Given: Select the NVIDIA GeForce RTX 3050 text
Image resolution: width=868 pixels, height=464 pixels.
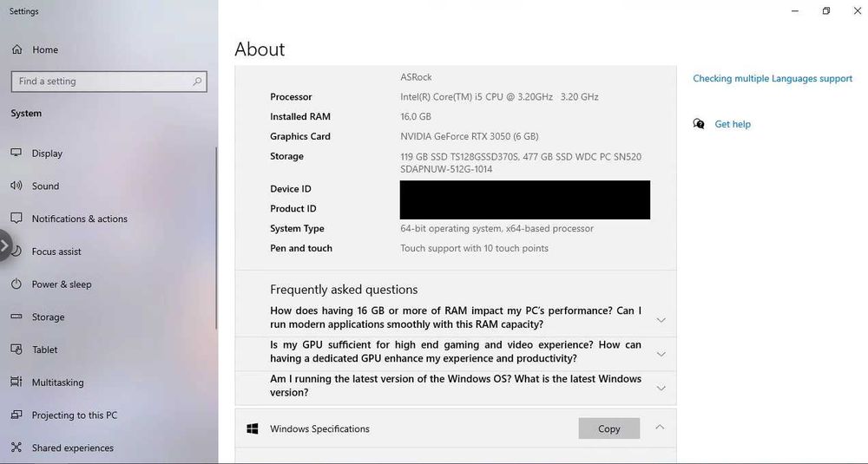Looking at the screenshot, I should [470, 137].
